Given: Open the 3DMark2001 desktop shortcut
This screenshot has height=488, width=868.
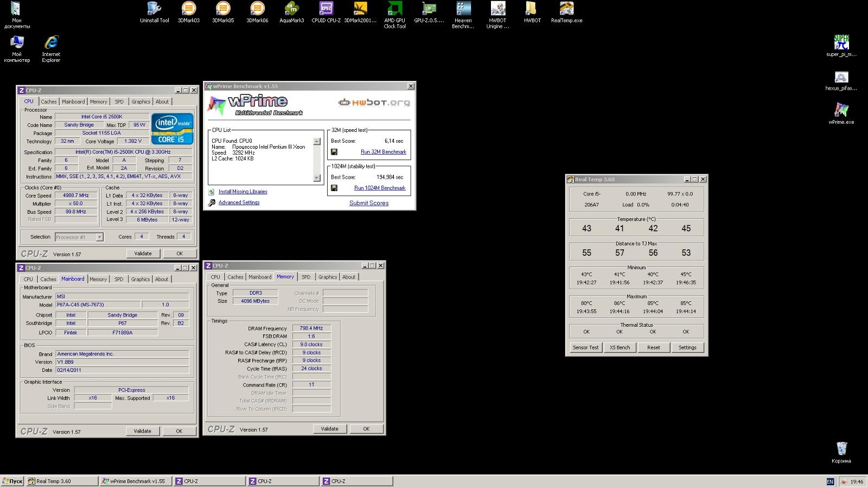Looking at the screenshot, I should [x=360, y=12].
